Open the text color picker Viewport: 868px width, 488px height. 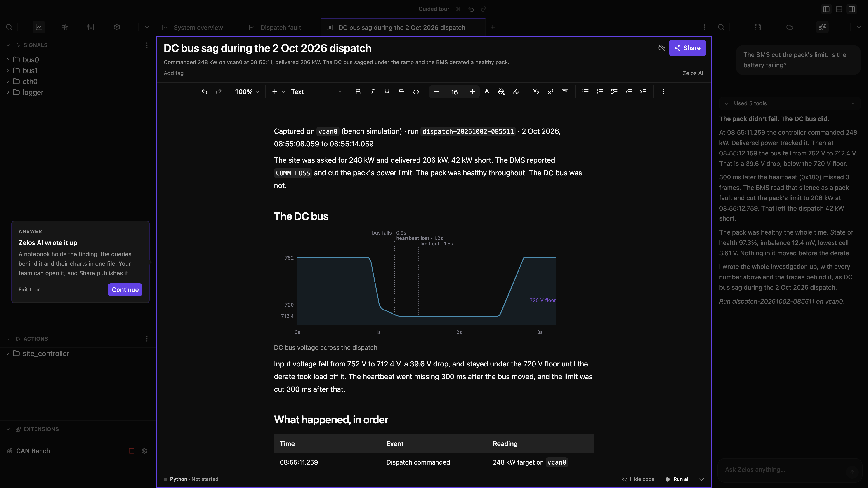pos(487,91)
